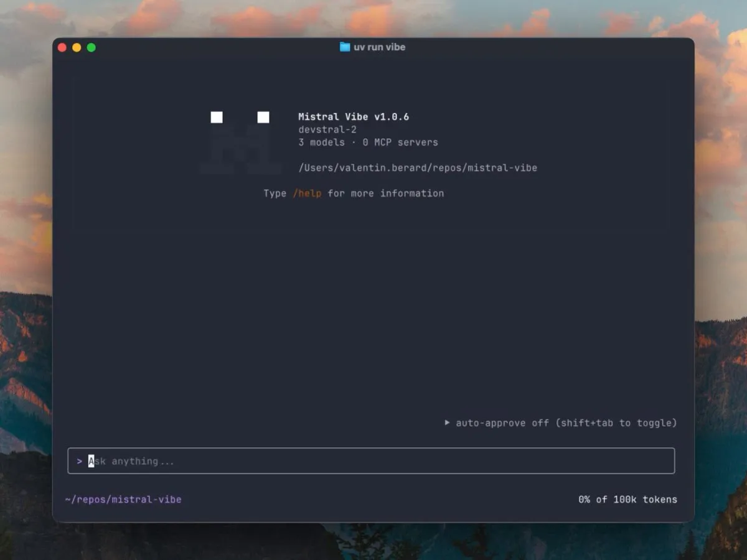Screen dimensions: 747x560
Task: Click the 'devstral-2' model name
Action: [x=327, y=129]
